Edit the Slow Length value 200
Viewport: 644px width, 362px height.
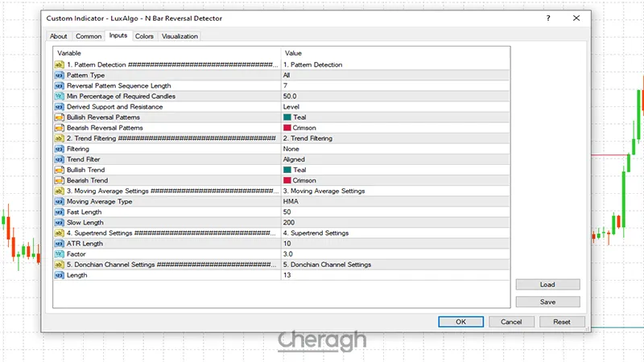click(394, 222)
